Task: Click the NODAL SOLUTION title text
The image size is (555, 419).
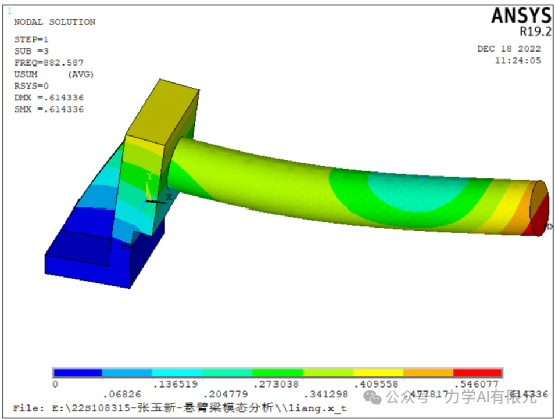Action: click(55, 22)
